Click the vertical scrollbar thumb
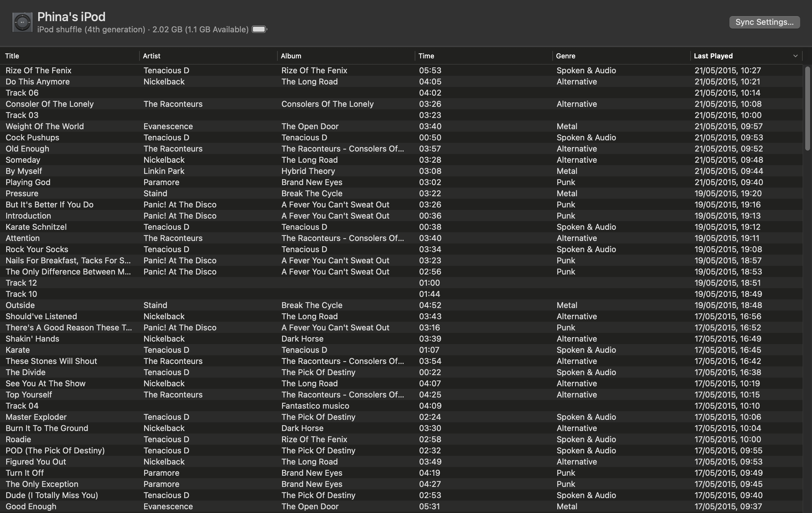The height and width of the screenshot is (513, 812). tap(807, 109)
